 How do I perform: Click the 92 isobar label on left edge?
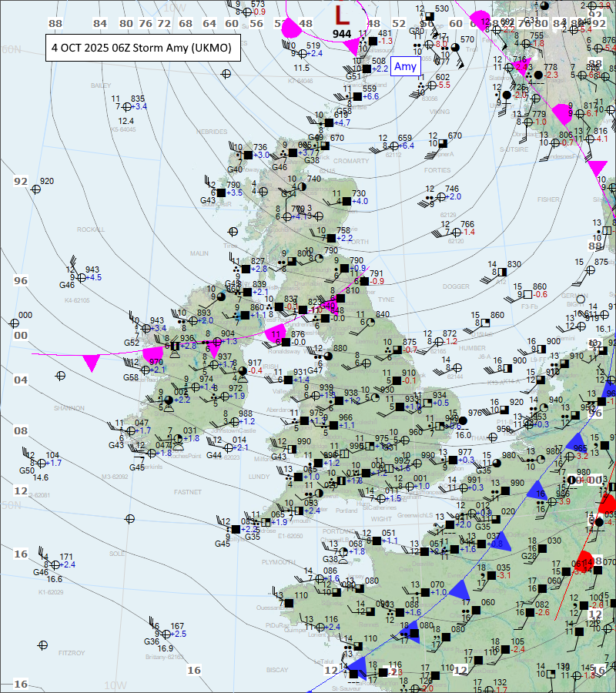[21, 182]
